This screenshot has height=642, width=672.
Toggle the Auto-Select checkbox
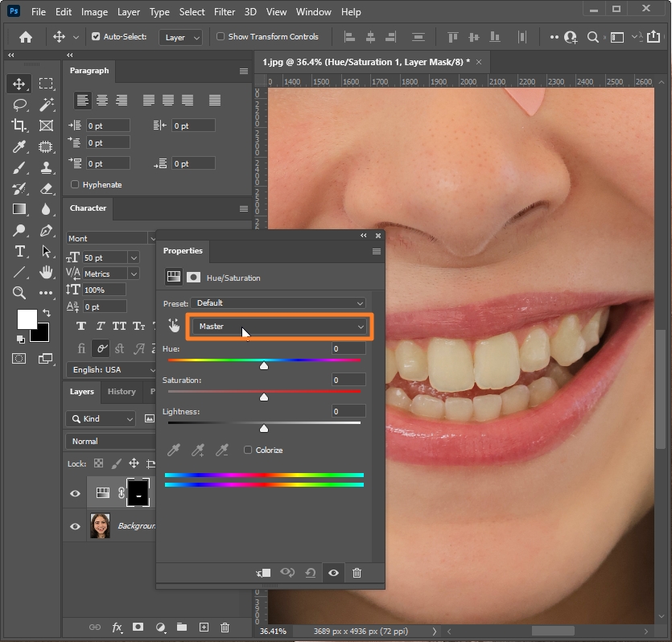coord(97,37)
